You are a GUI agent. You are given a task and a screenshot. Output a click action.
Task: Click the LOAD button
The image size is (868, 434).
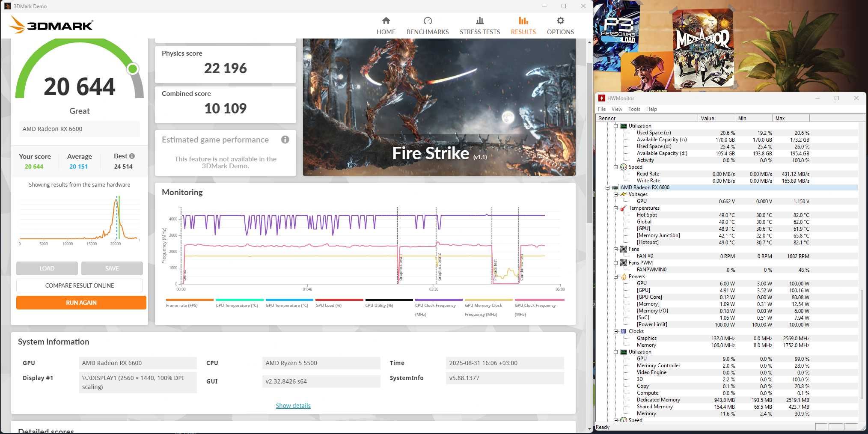pos(47,268)
